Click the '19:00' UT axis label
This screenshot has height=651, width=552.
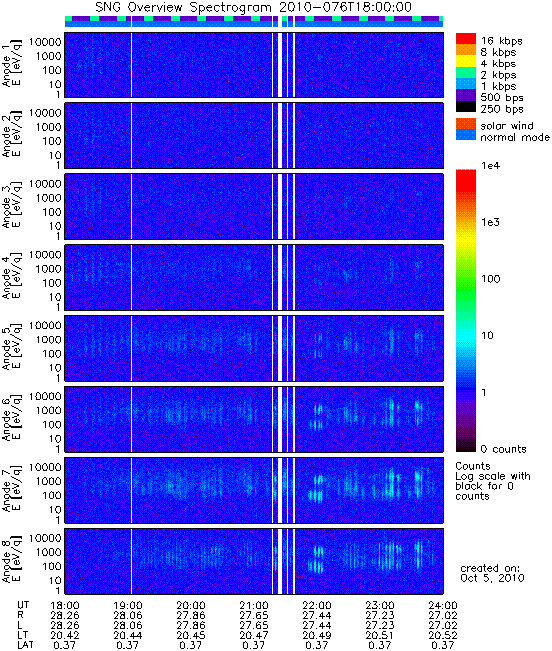[x=128, y=606]
